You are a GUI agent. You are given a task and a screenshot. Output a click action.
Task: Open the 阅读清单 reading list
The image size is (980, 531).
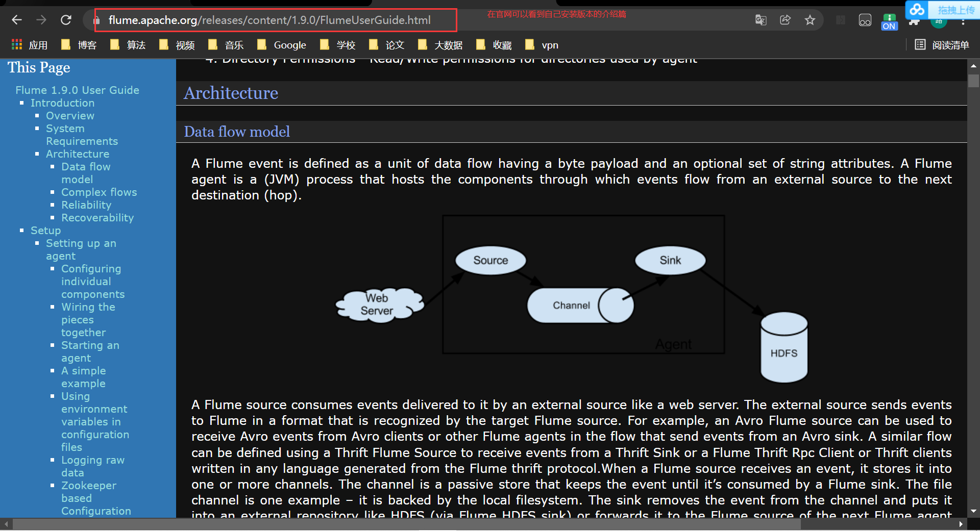pyautogui.click(x=942, y=45)
